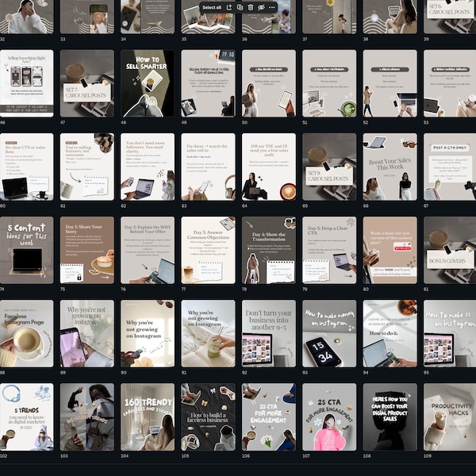
Task: Open page 93 with phone showing 15 34
Action: point(329,334)
